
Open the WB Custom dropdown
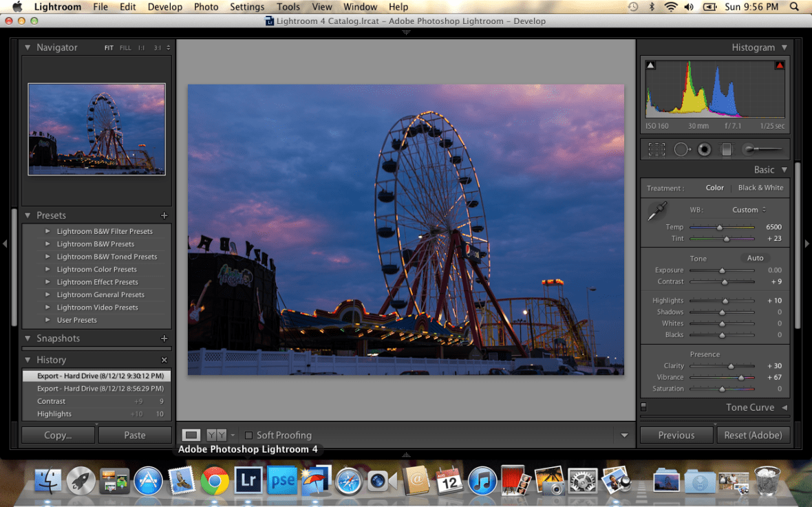(749, 210)
